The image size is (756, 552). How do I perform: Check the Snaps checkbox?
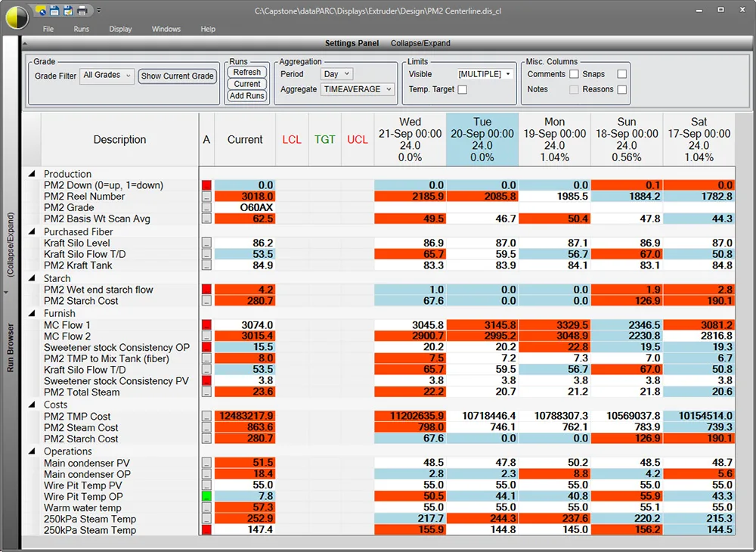(x=622, y=73)
